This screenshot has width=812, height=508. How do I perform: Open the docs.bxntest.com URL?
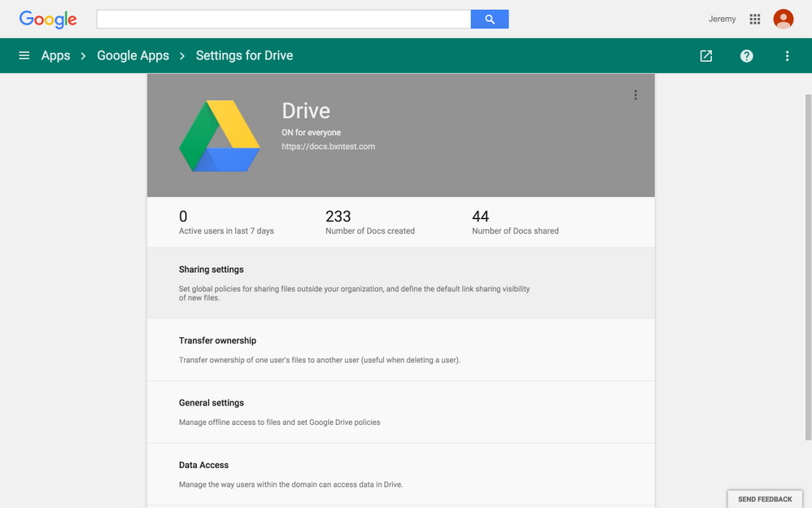[x=329, y=147]
